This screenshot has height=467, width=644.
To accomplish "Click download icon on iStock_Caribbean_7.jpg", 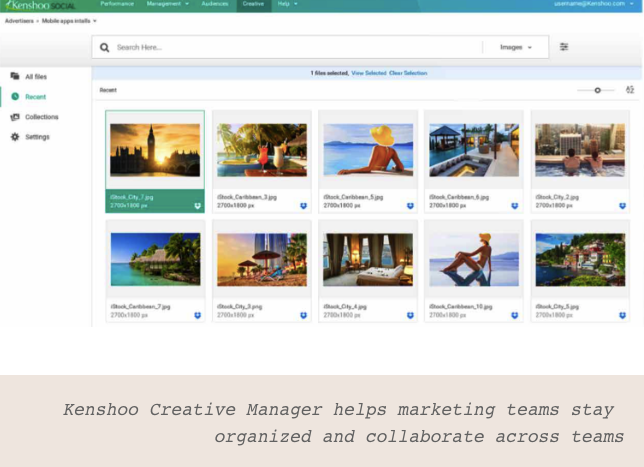I will point(197,315).
